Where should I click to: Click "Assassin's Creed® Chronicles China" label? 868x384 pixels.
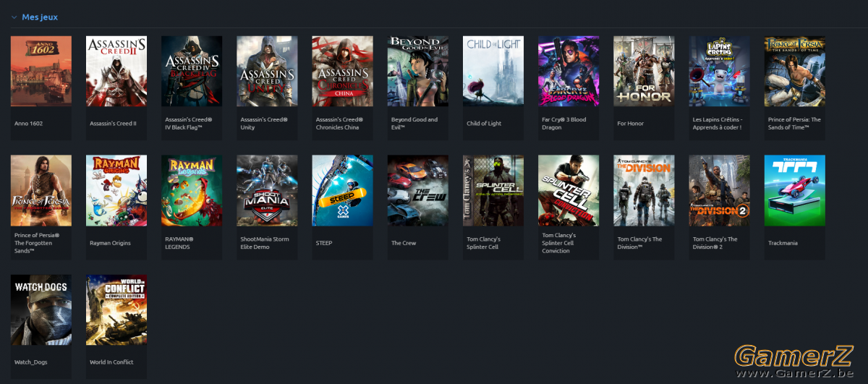(x=341, y=124)
